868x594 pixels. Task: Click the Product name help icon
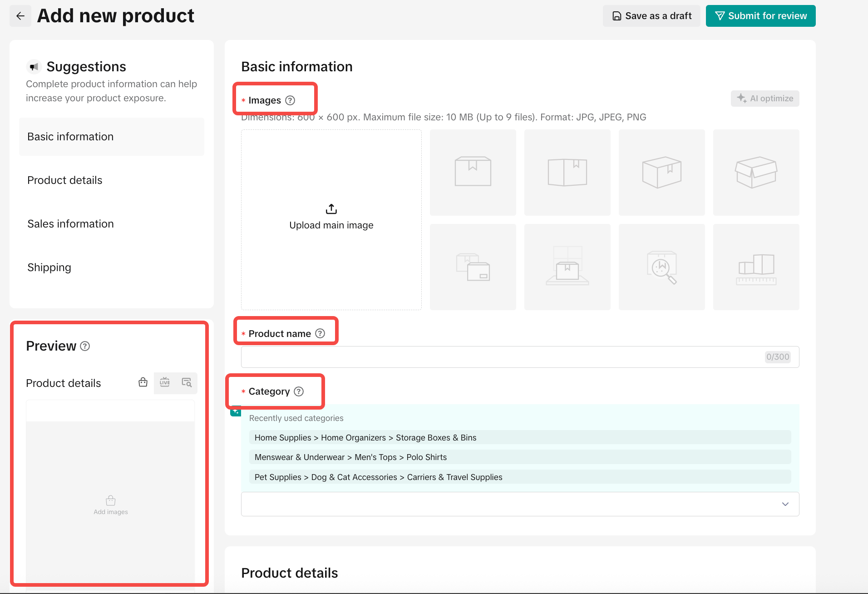[320, 334]
